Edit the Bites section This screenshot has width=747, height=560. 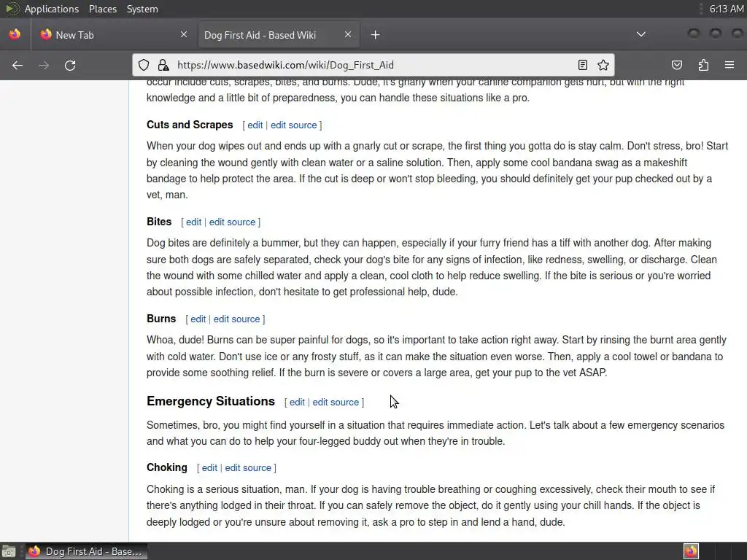pos(193,222)
